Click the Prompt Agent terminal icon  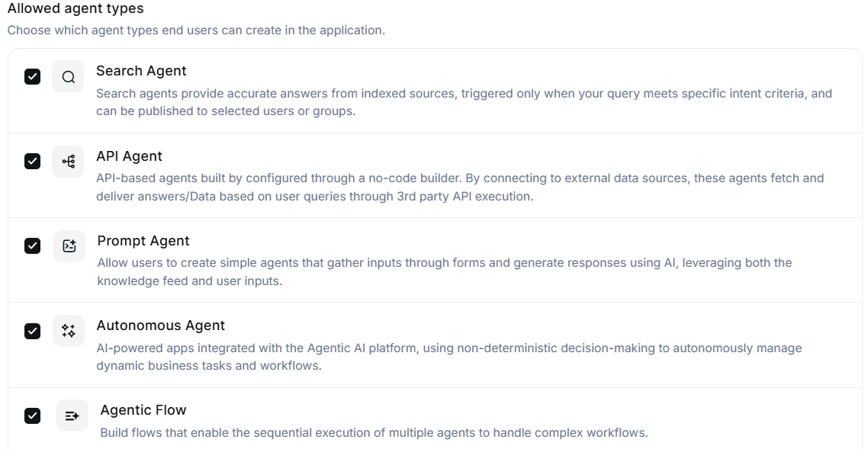(69, 246)
